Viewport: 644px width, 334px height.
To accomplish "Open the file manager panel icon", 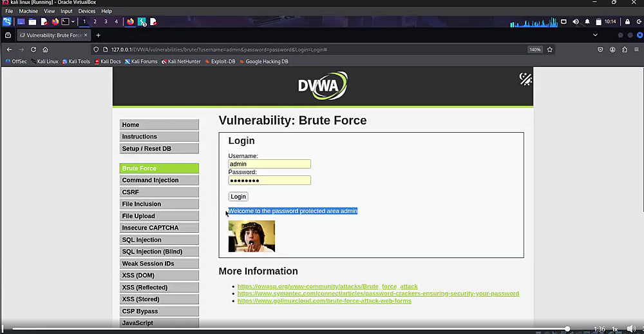I will click(x=32, y=22).
